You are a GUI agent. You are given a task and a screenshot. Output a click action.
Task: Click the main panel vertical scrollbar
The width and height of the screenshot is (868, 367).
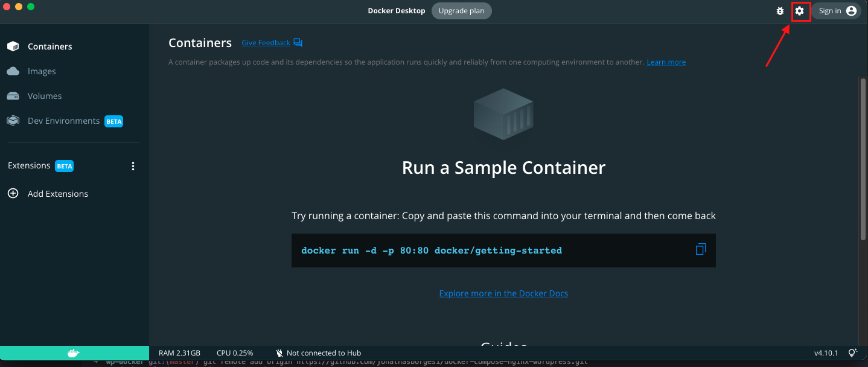point(863,160)
